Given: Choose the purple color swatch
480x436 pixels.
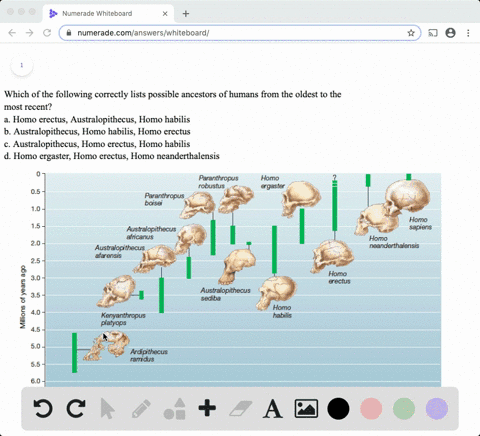Looking at the screenshot, I should tap(437, 409).
